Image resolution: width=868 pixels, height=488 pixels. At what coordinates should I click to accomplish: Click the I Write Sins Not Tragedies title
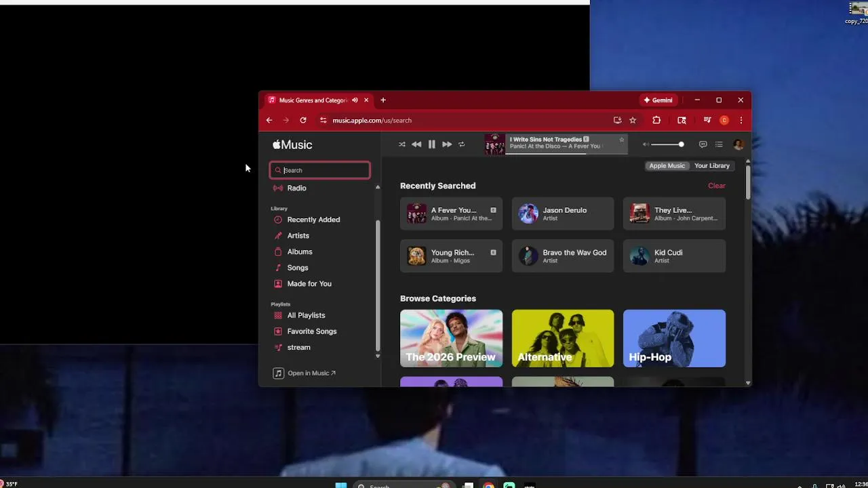click(x=546, y=140)
